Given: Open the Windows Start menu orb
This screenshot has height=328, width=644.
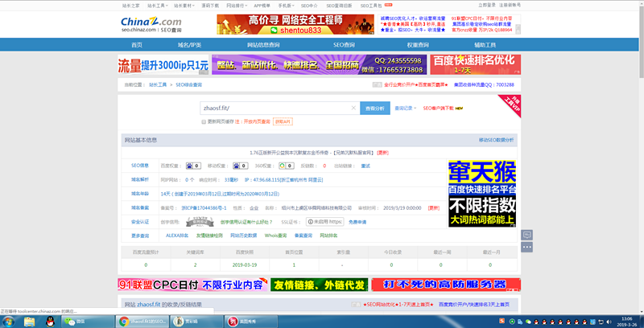Looking at the screenshot, I should click(x=8, y=322).
